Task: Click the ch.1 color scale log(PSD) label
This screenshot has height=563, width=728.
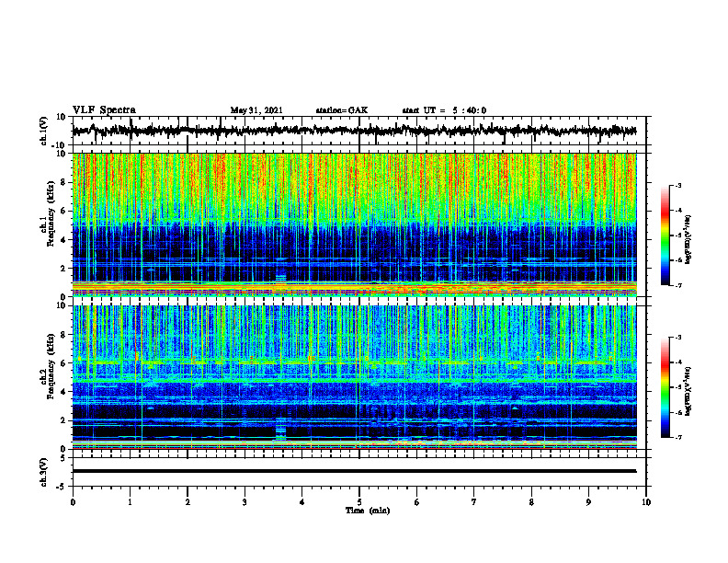Action: [x=688, y=240]
